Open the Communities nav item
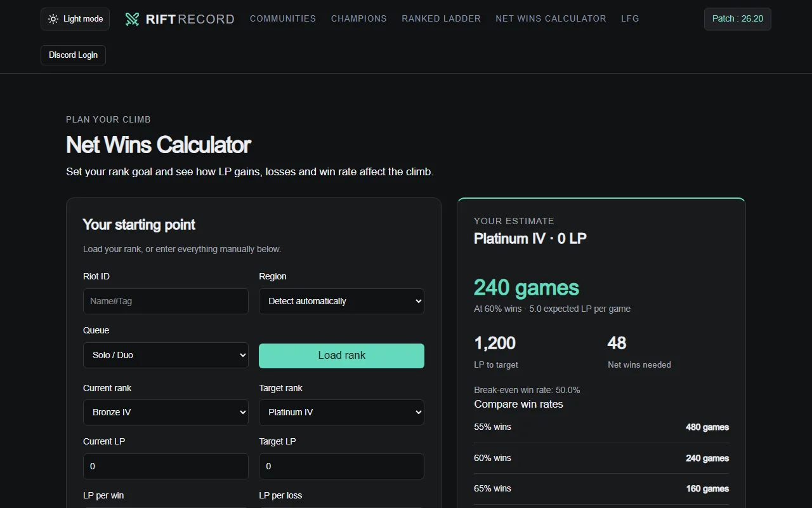This screenshot has height=508, width=812. [283, 18]
